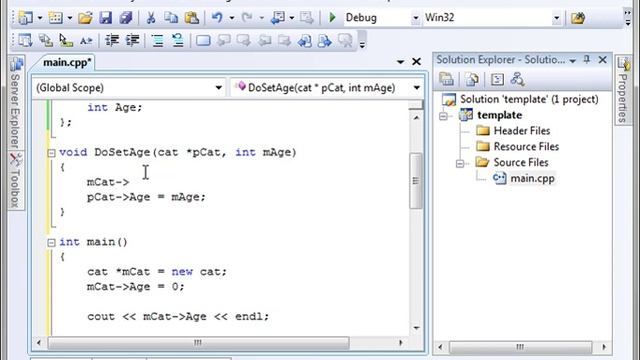Click the Save All icon
The height and width of the screenshot is (360, 640).
(x=126, y=18)
